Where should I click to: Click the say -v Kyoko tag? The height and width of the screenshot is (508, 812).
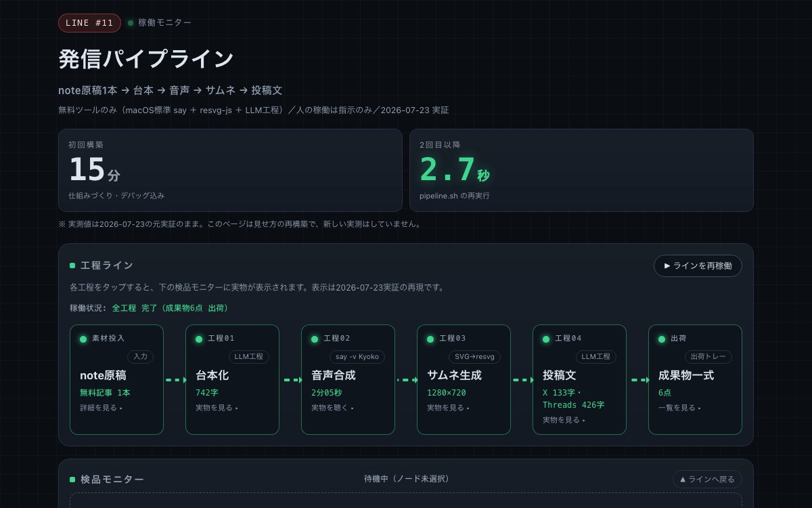click(x=357, y=356)
